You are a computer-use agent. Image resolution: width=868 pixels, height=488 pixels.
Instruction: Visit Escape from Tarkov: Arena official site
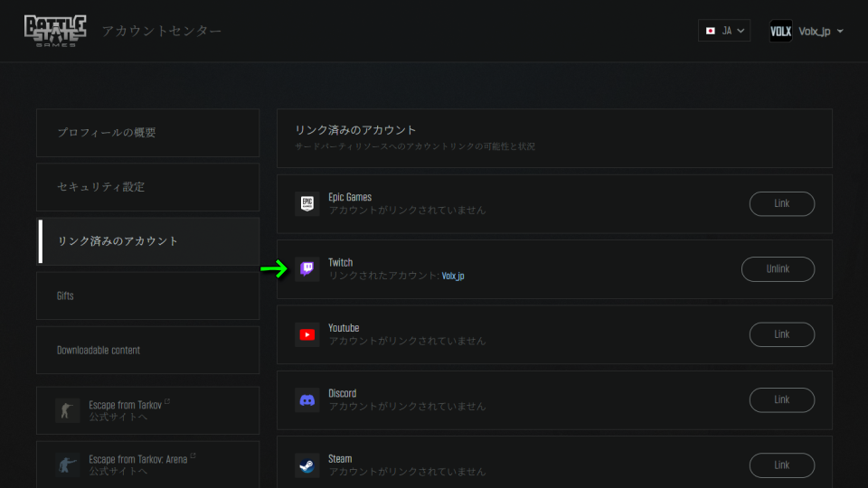click(x=147, y=465)
